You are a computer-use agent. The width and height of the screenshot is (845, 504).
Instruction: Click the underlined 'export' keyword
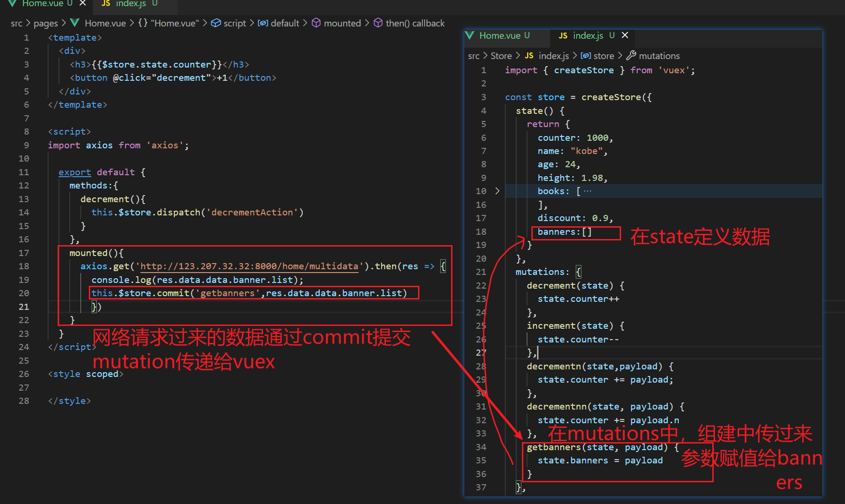pos(75,172)
